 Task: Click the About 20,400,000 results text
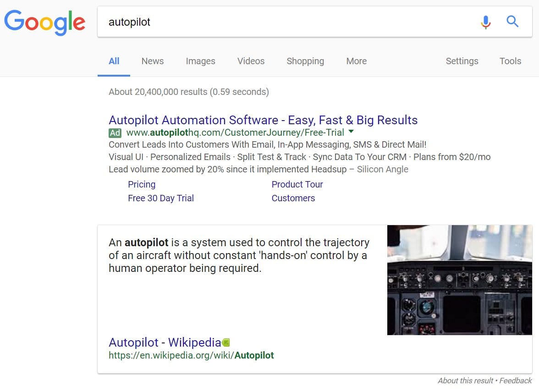pyautogui.click(x=189, y=92)
